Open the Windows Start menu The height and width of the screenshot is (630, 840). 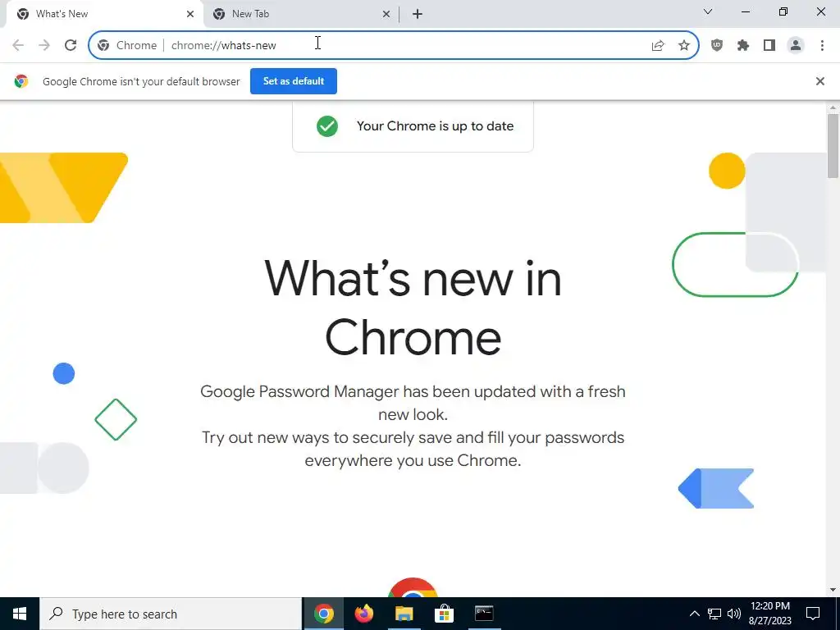click(20, 614)
